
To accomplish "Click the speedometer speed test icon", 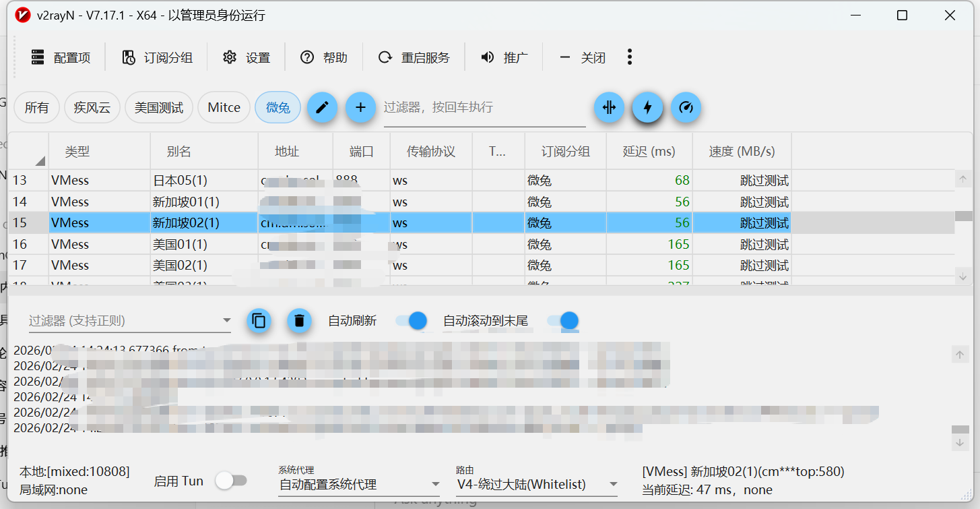I will pos(686,107).
